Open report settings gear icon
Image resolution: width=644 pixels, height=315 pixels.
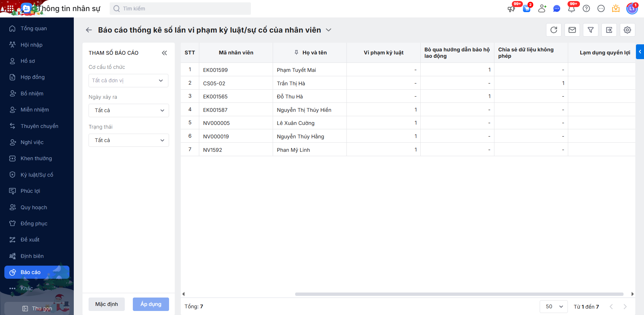(x=627, y=30)
